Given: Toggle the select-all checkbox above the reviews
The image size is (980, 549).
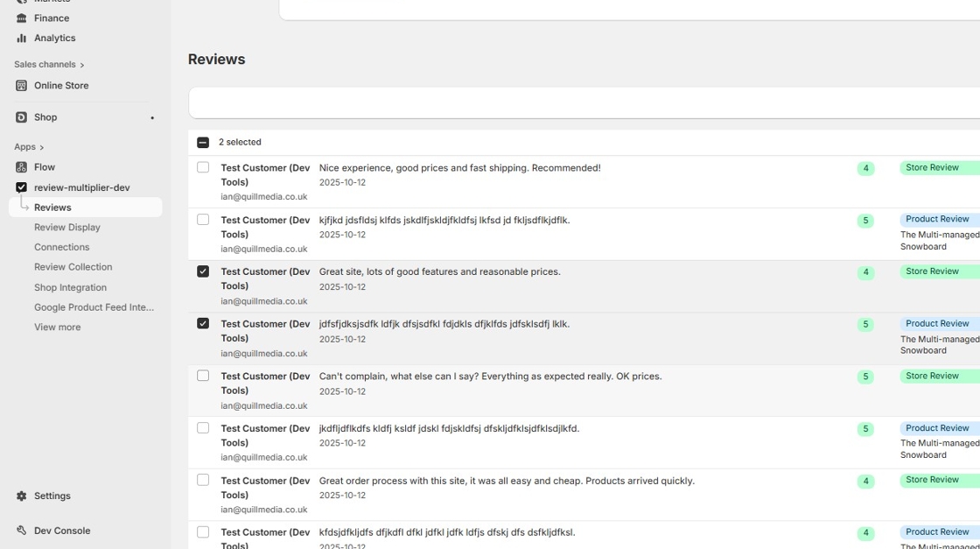Looking at the screenshot, I should (203, 141).
